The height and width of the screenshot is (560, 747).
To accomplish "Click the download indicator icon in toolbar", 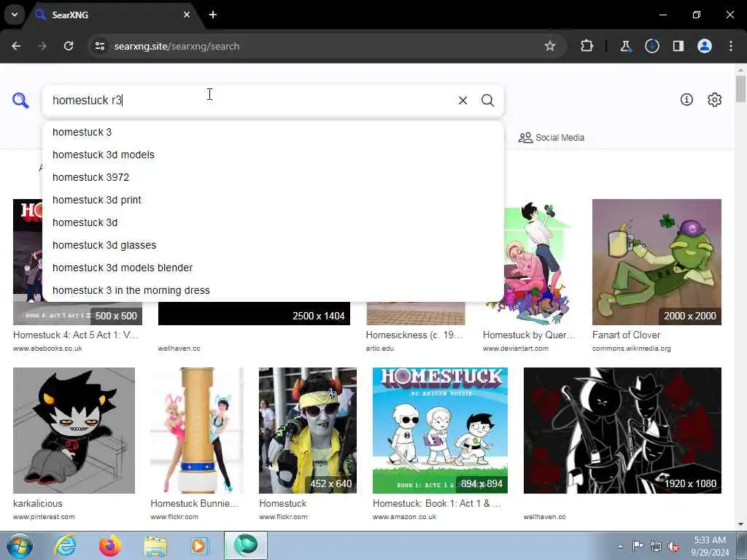I will pos(651,46).
